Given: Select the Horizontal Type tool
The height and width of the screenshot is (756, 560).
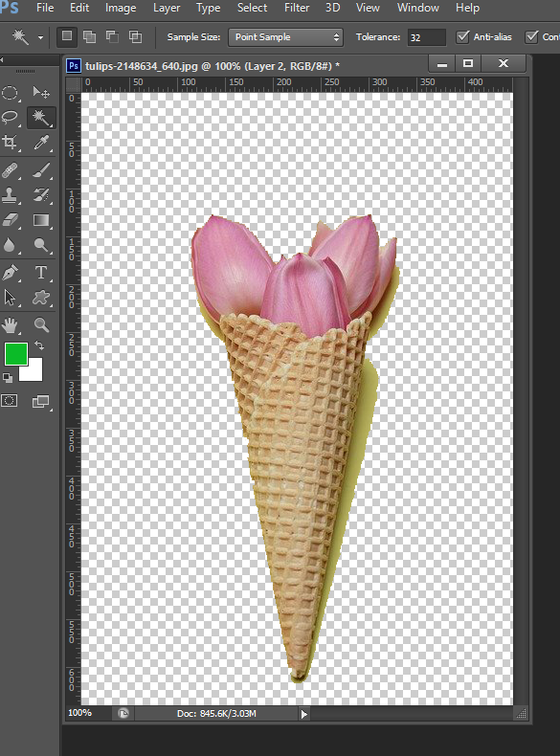Looking at the screenshot, I should (x=41, y=273).
